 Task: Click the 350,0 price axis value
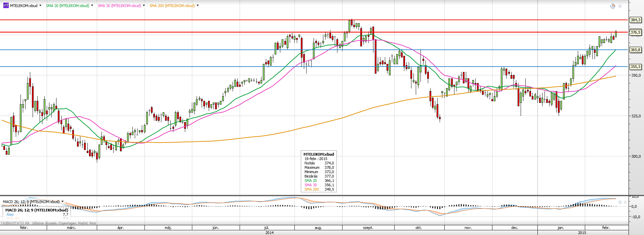click(636, 75)
